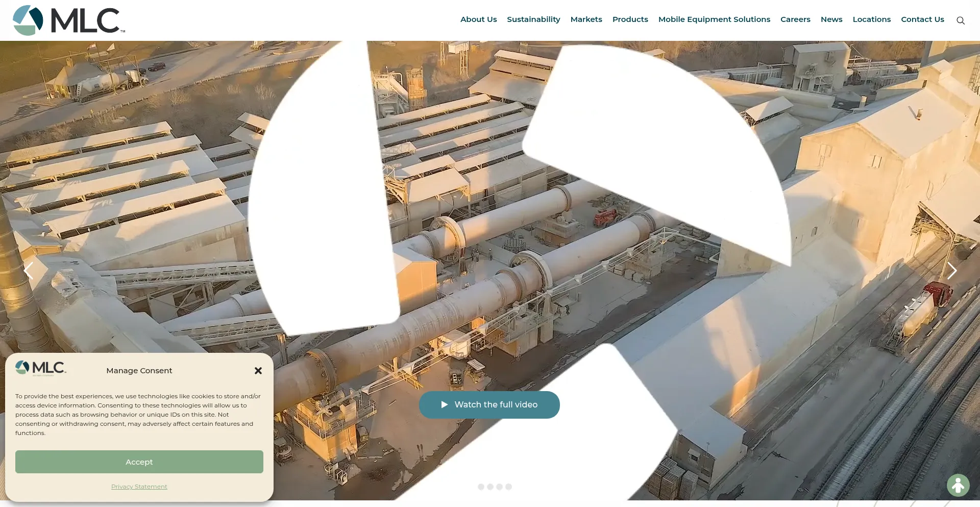Image resolution: width=980 pixels, height=507 pixels.
Task: Advance to next slide arrow
Action: [x=951, y=271]
